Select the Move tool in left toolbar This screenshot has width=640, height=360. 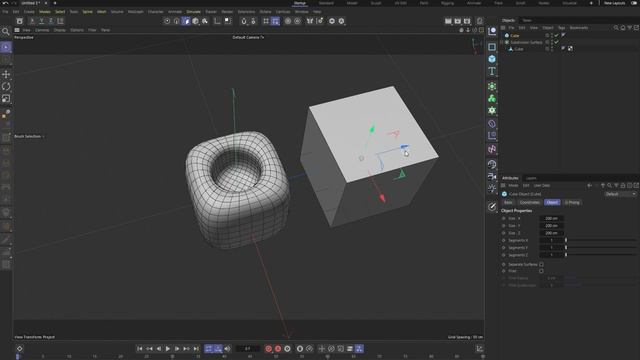(x=6, y=74)
